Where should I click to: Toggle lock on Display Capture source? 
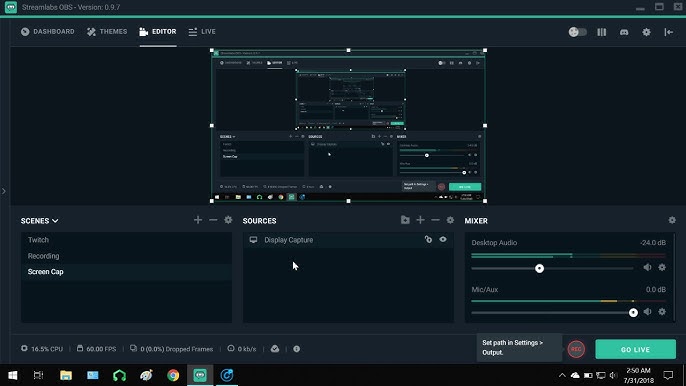(428, 239)
